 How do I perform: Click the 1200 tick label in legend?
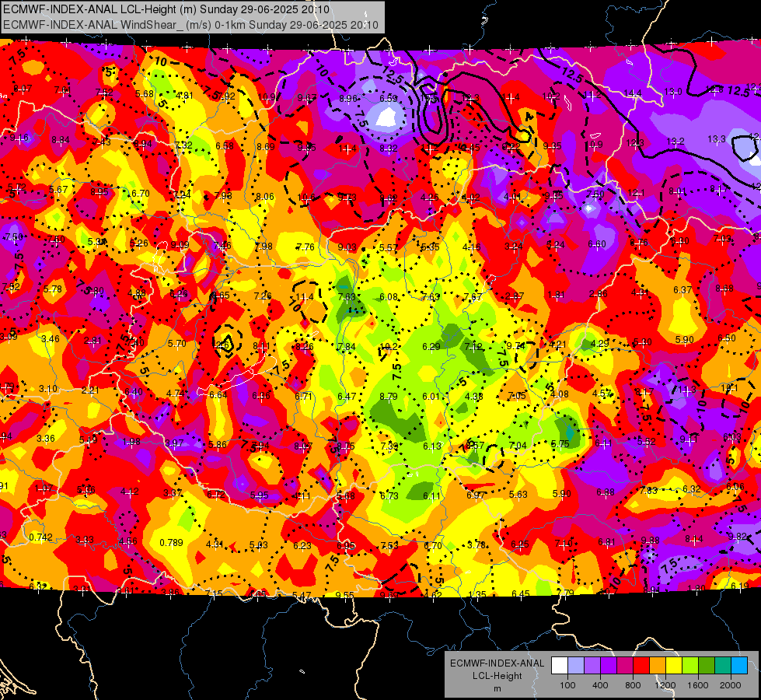pos(665,685)
